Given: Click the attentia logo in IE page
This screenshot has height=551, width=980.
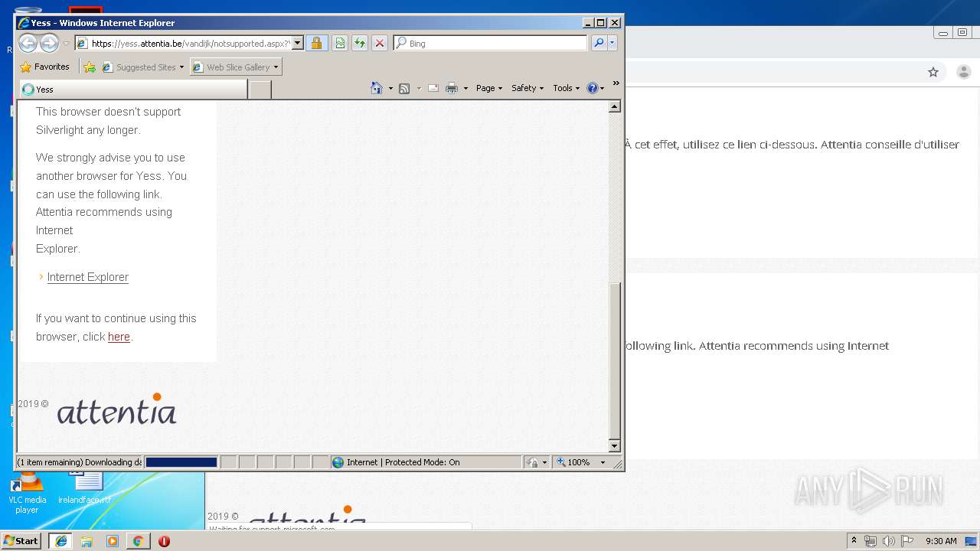Looking at the screenshot, I should click(x=116, y=409).
